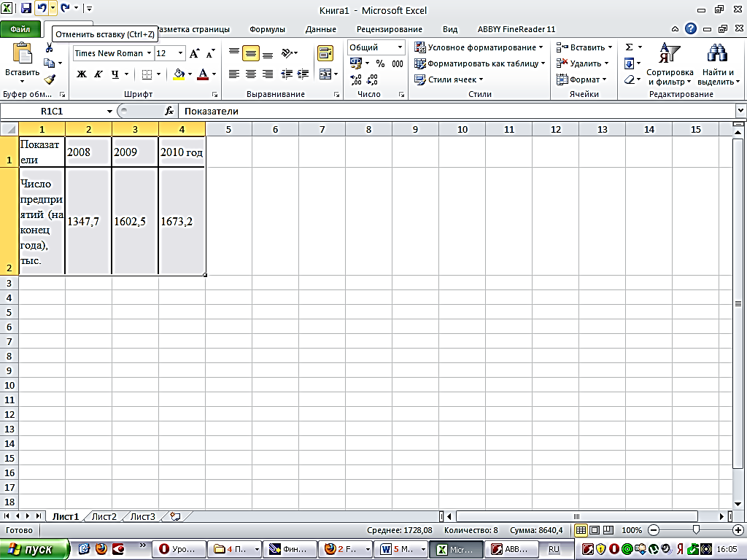Click the пуск Start button
The height and width of the screenshot is (560, 747).
pyautogui.click(x=34, y=550)
